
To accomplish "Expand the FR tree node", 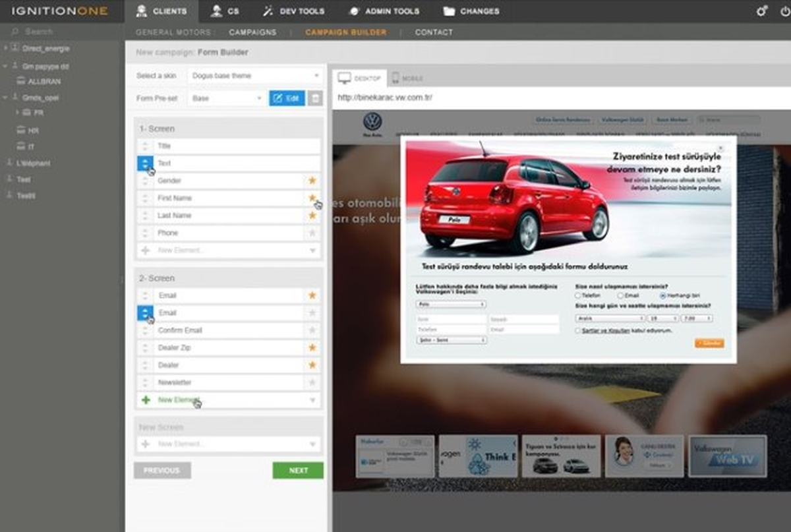I will click(18, 113).
